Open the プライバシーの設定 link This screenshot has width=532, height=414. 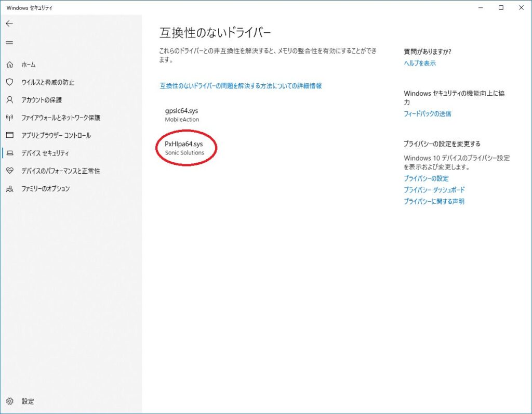coord(426,178)
